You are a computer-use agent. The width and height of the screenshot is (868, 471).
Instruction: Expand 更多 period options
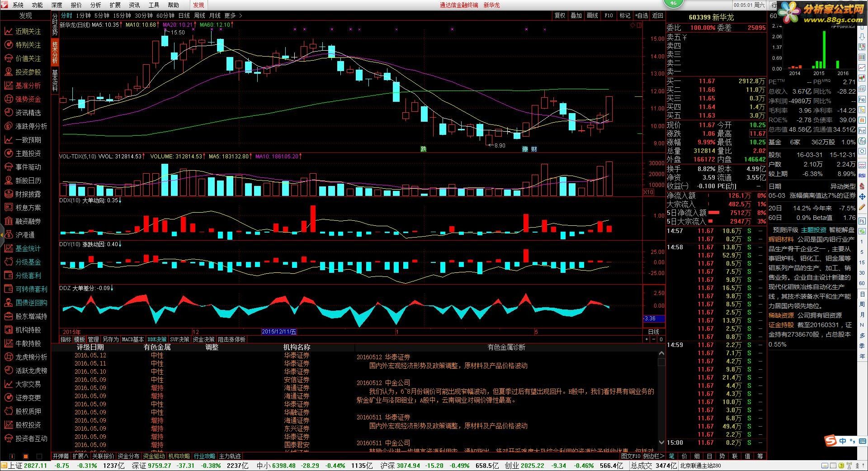click(233, 15)
